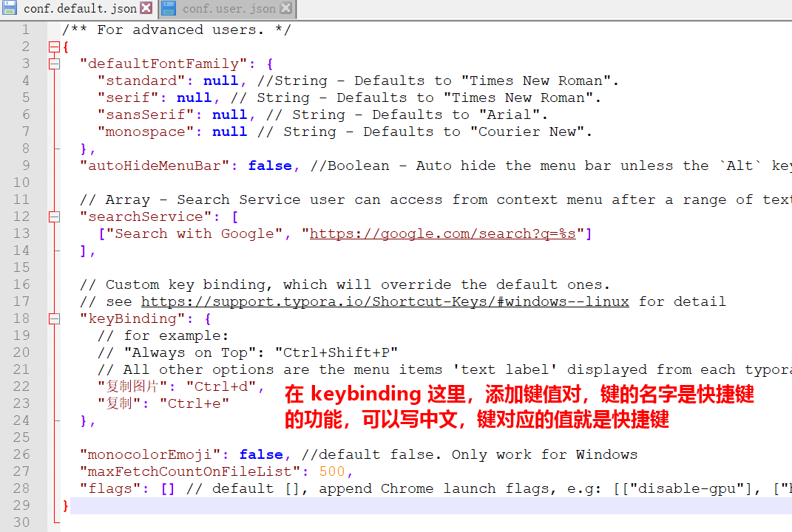Close the conf.default.json tab
Image resolution: width=792 pixels, height=532 pixels.
click(146, 8)
